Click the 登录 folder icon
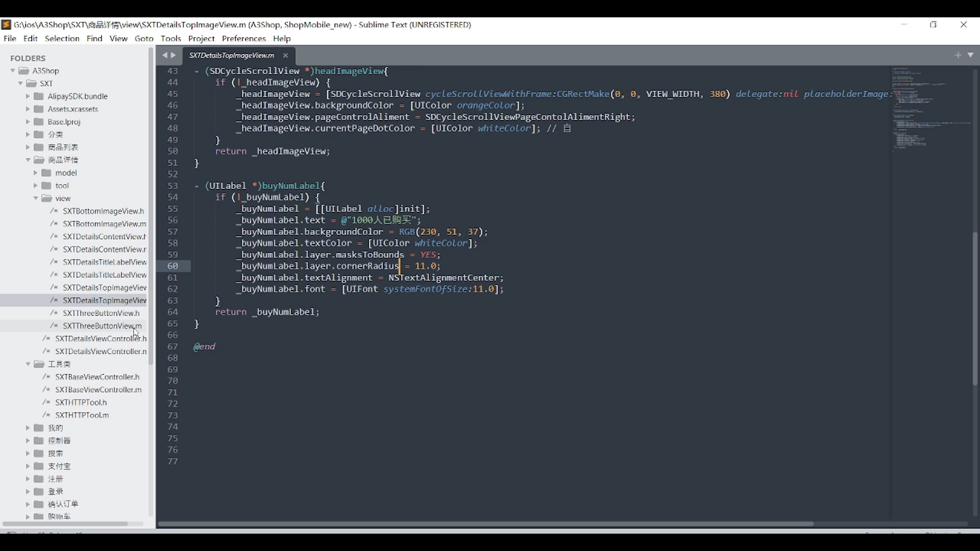The image size is (980, 551). [x=38, y=491]
